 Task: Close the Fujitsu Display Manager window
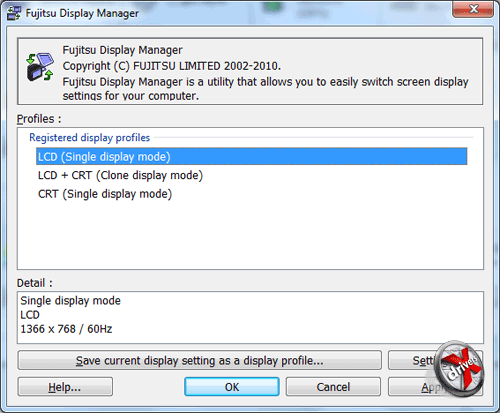coord(473,9)
